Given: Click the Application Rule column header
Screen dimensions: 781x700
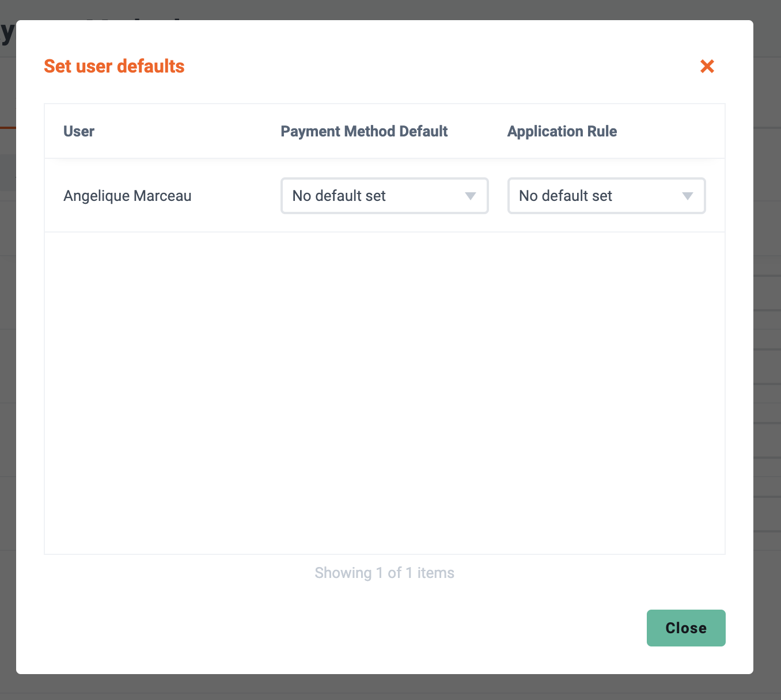Looking at the screenshot, I should [562, 131].
